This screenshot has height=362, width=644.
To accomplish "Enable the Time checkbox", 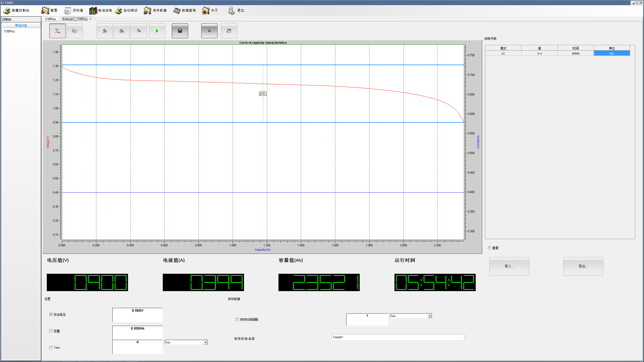I will pyautogui.click(x=51, y=347).
